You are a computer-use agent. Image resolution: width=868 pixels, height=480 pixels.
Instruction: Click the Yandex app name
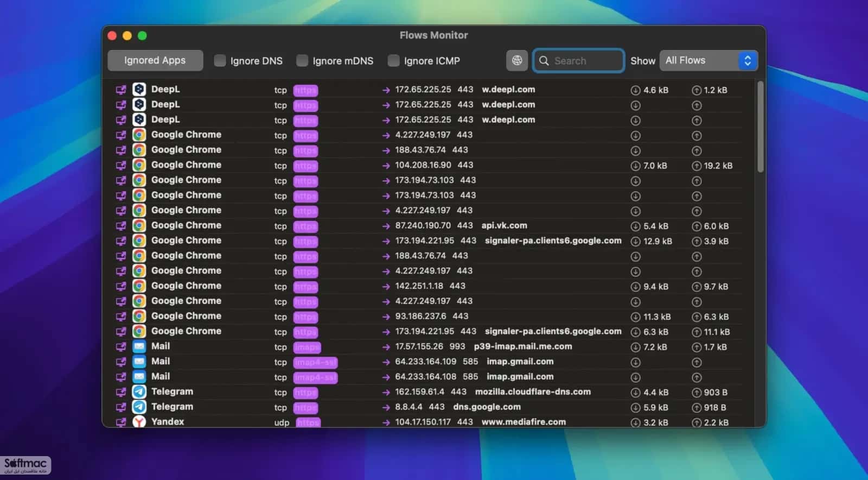point(168,421)
